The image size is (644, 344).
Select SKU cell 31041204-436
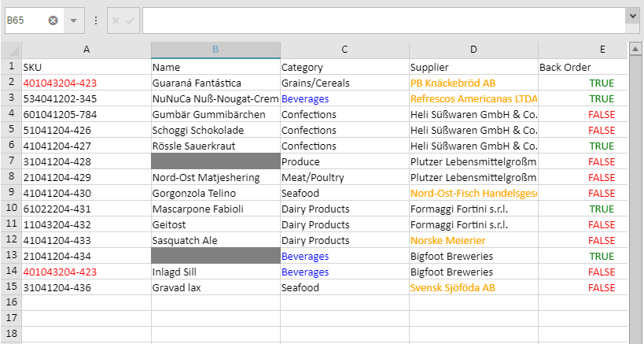point(86,287)
